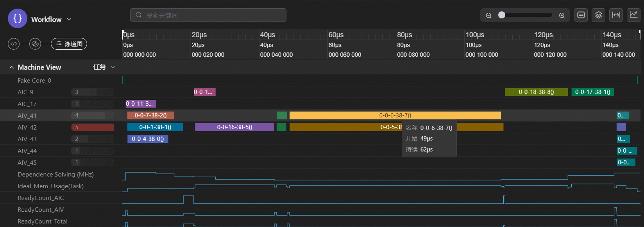Click the zoom in magnifier icon
644x227 pixels.
tap(562, 16)
